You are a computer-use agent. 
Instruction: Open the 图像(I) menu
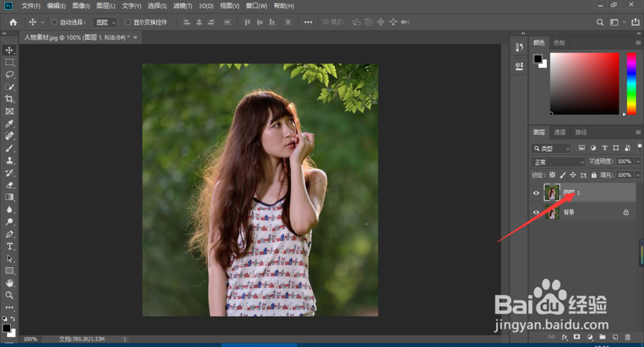point(81,6)
